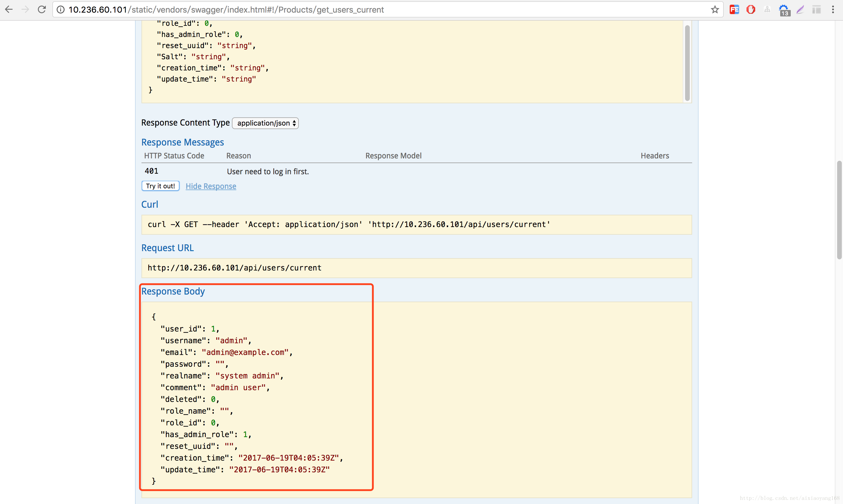Click the Response Messages heading

(x=183, y=142)
